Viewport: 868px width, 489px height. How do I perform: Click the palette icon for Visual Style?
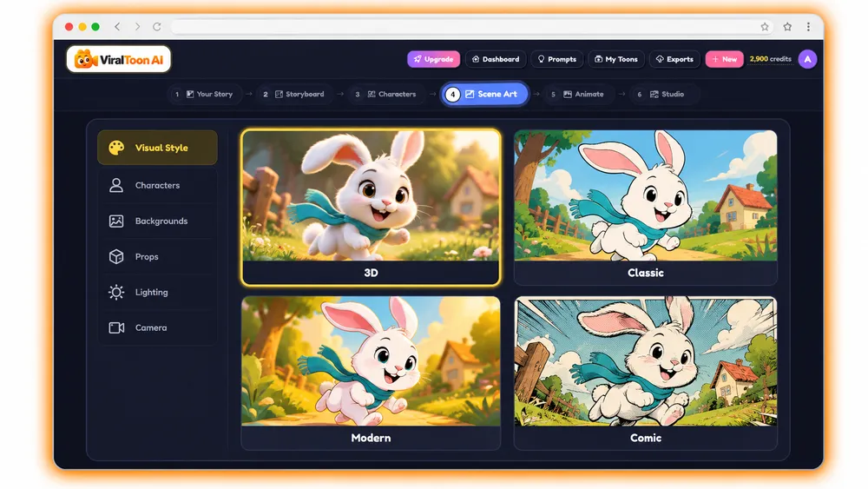tap(116, 148)
